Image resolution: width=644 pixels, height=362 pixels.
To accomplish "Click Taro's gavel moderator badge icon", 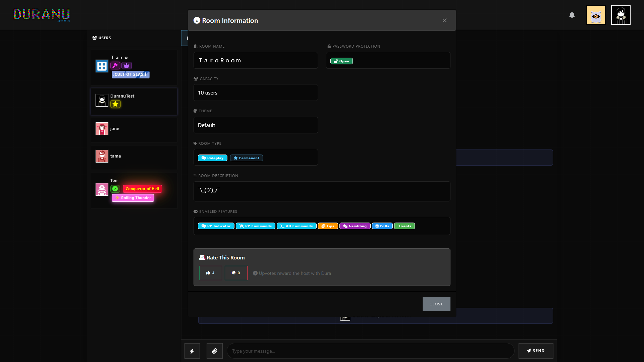I will click(115, 65).
